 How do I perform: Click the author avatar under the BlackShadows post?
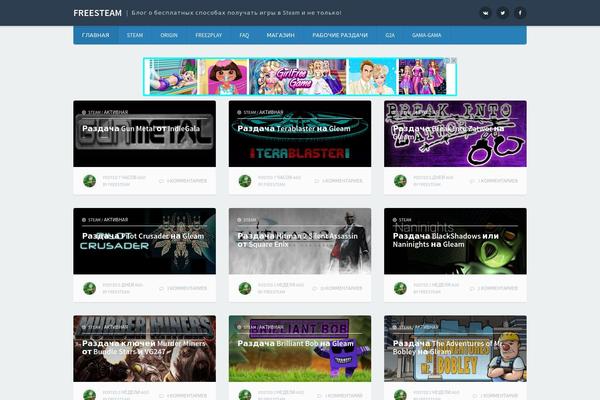pos(400,288)
